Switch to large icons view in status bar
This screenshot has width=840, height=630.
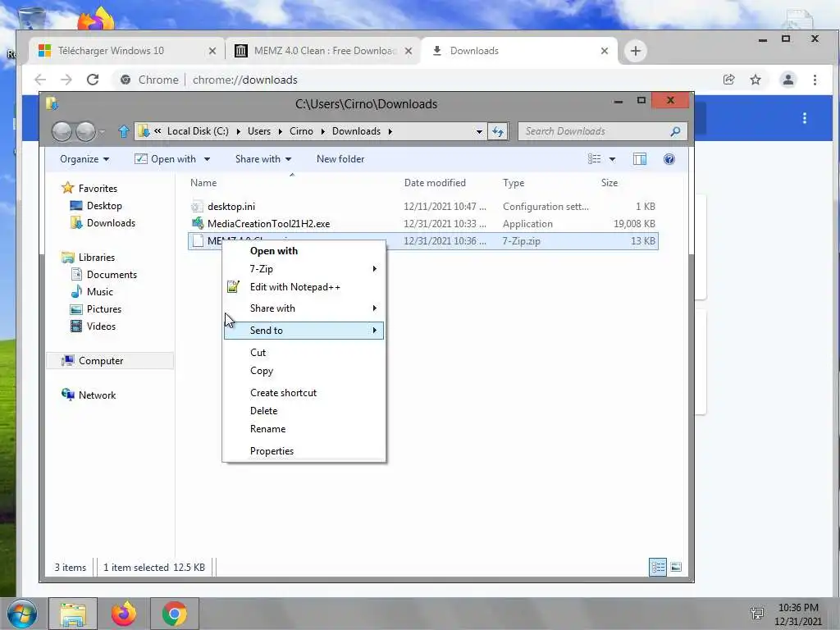[x=676, y=567]
